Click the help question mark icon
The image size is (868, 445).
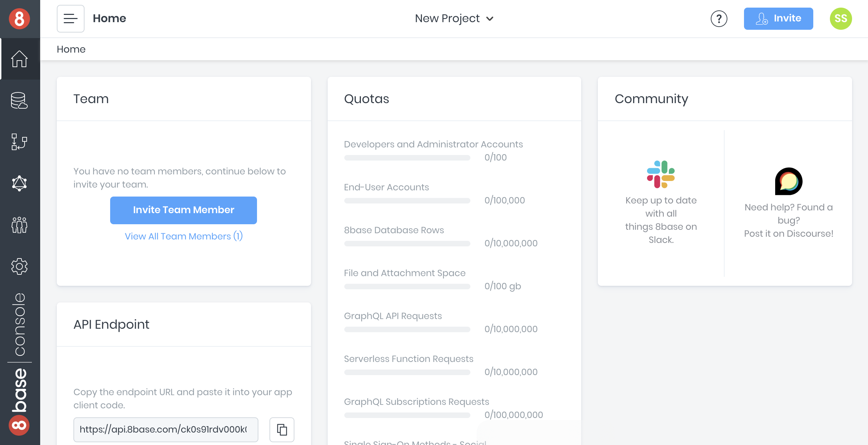coord(719,19)
